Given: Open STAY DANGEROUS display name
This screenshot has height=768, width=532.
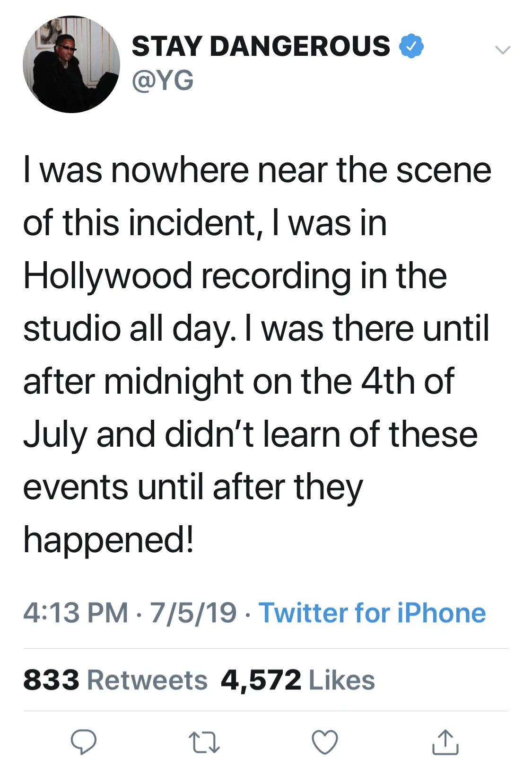Looking at the screenshot, I should pos(261,46).
